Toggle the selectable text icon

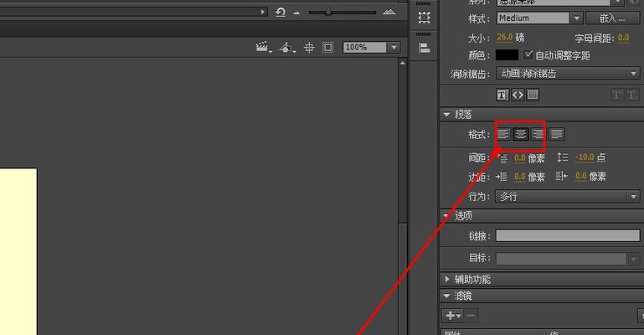502,95
